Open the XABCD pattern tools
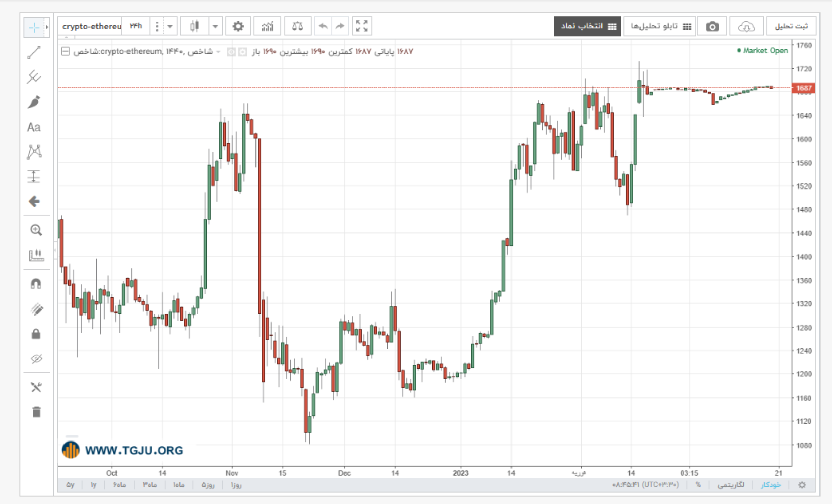Screen dimensions: 832x504 pos(34,152)
